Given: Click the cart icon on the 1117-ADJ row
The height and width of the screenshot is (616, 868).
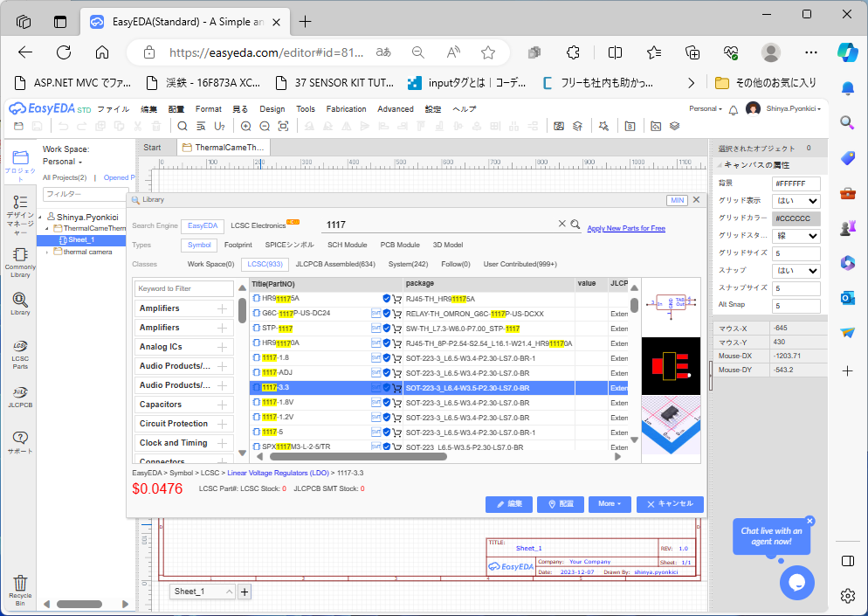Looking at the screenshot, I should tap(397, 373).
